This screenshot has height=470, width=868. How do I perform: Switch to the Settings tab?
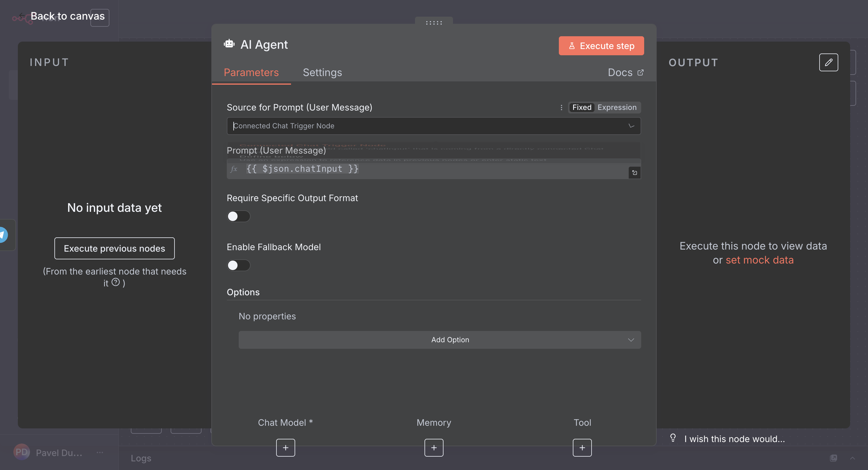[x=322, y=72]
